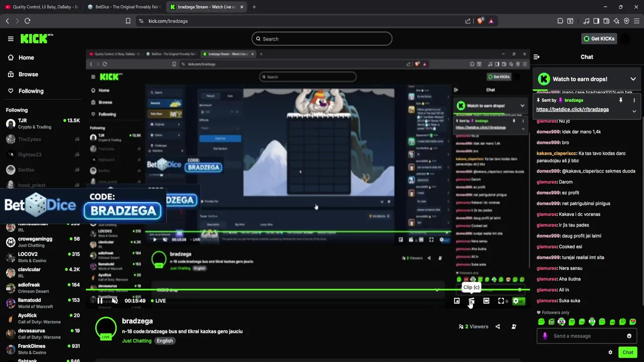Open the hamburger sidebar menu
This screenshot has height=362, width=644.
[x=11, y=39]
